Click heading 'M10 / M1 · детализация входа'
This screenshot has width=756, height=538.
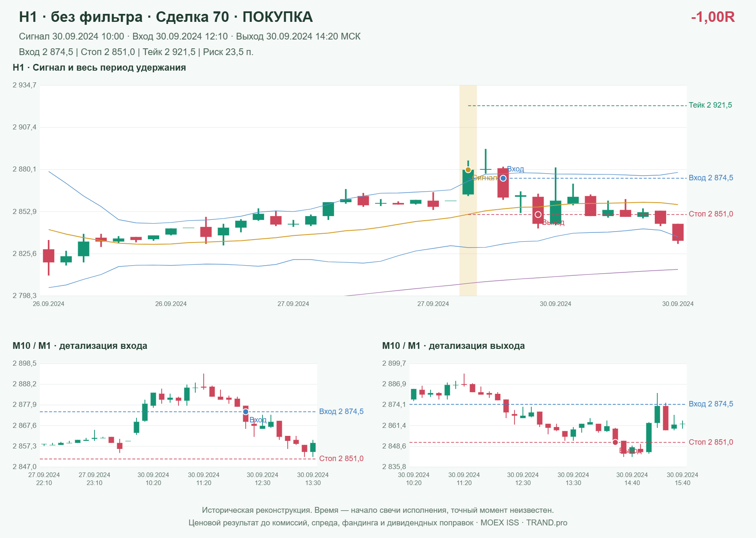[x=80, y=346]
